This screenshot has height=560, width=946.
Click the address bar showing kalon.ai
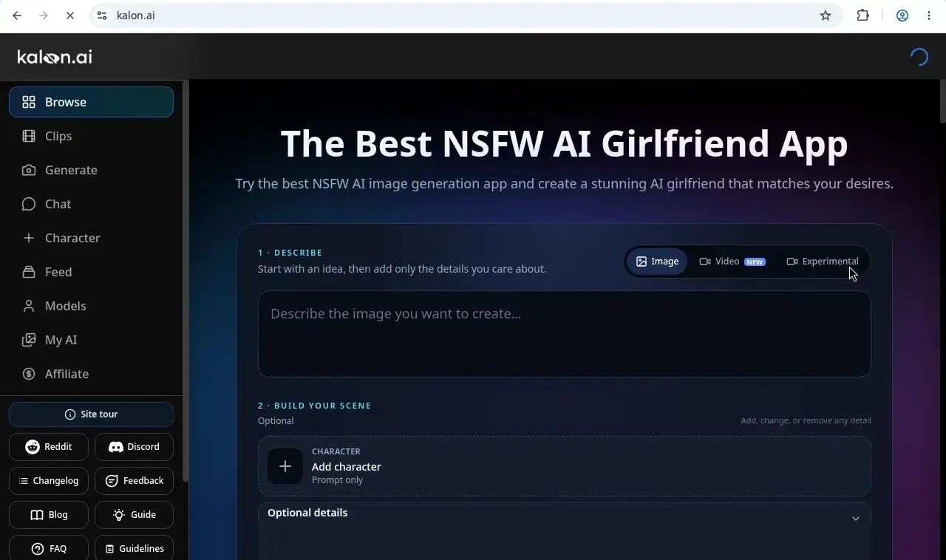(x=466, y=16)
